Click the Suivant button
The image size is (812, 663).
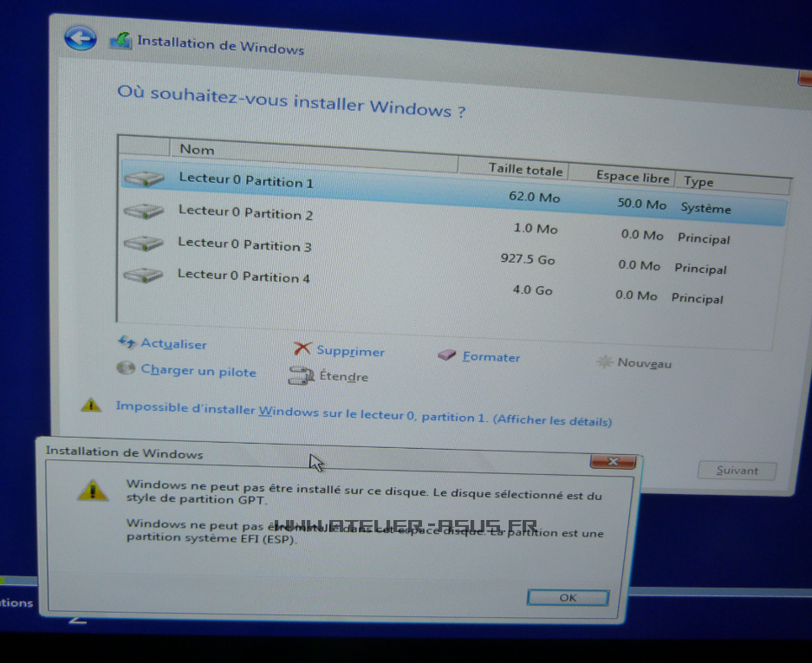coord(737,471)
